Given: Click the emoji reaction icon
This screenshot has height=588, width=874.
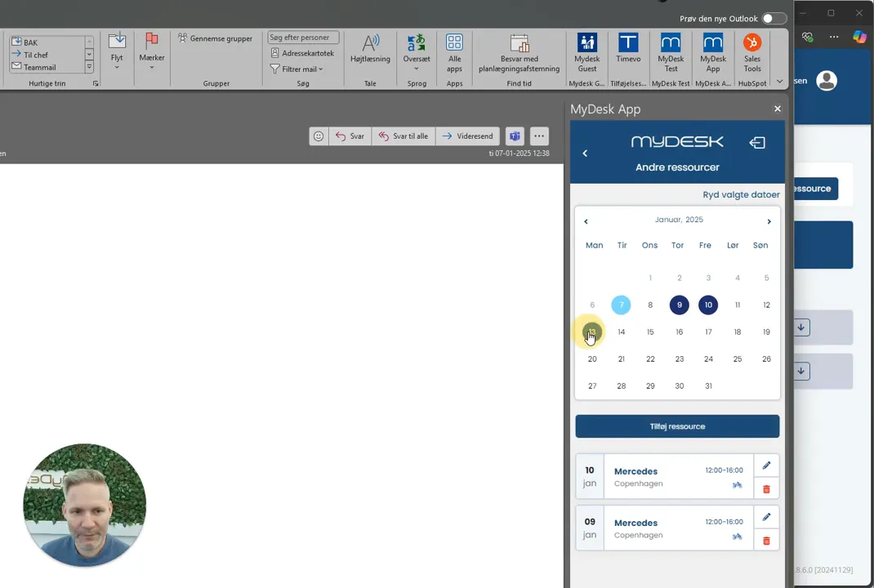Looking at the screenshot, I should [x=319, y=136].
